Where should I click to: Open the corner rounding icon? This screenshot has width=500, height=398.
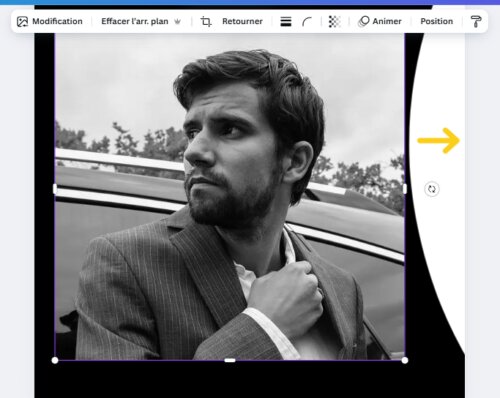tap(307, 22)
